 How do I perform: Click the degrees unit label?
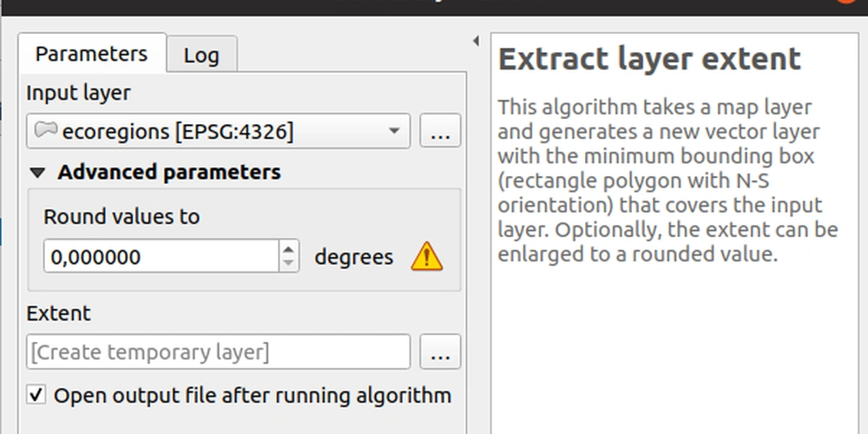pos(353,257)
